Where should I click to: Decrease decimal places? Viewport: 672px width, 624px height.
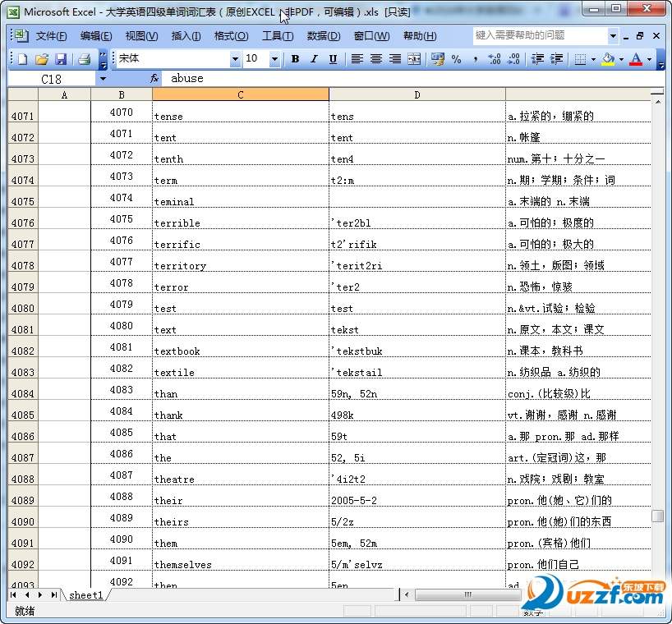click(513, 59)
